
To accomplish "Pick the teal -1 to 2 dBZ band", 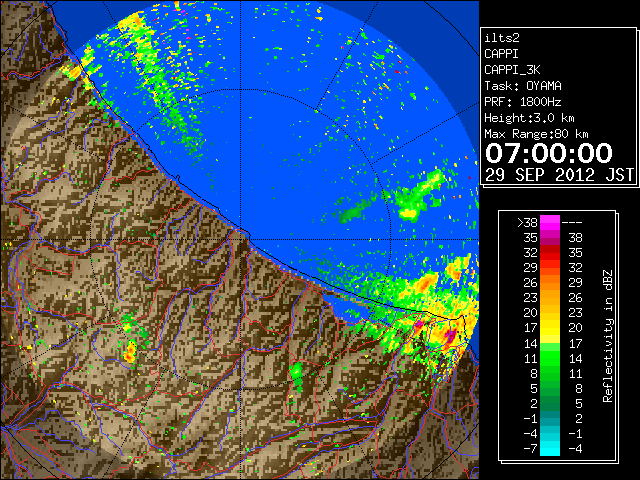I will coord(550,418).
